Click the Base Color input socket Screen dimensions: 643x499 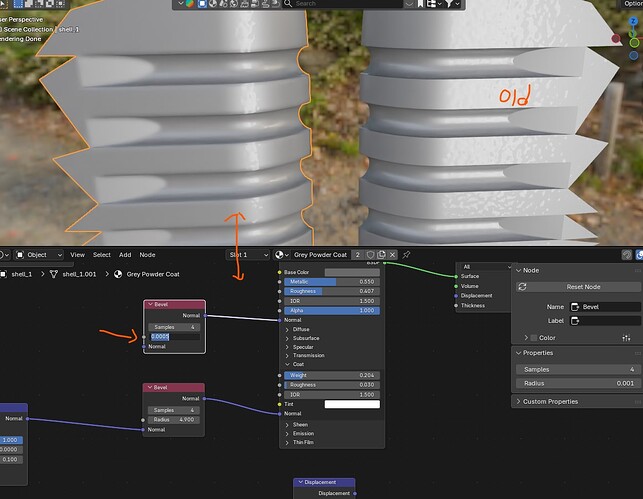[x=280, y=272]
